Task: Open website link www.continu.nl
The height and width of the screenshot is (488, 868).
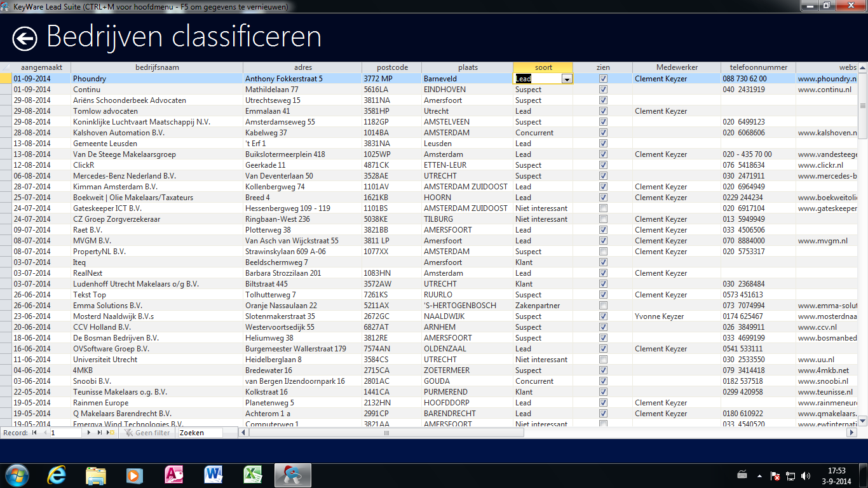Action: coord(824,90)
